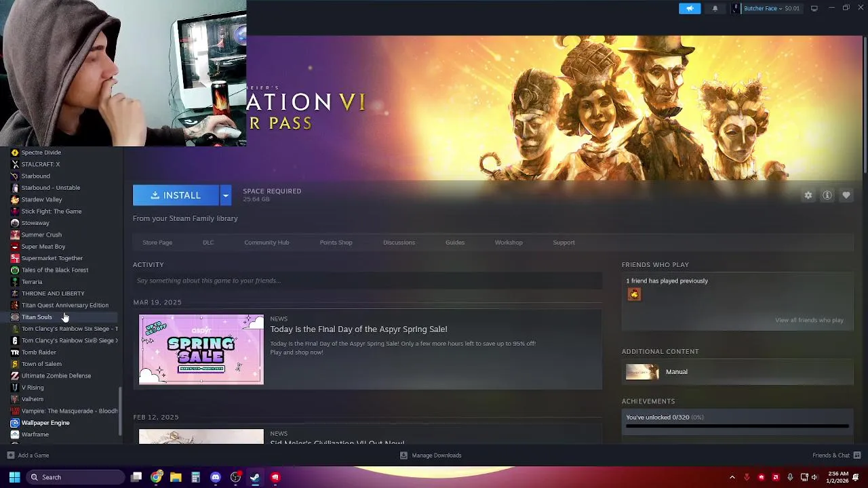Image resolution: width=868 pixels, height=488 pixels.
Task: Open Discord from the taskbar
Action: (x=216, y=477)
